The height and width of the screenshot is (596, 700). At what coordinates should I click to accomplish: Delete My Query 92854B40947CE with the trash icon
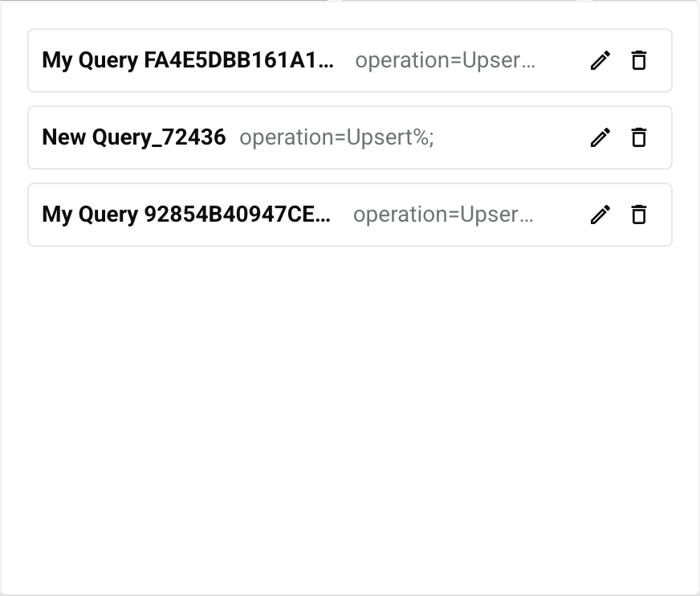pyautogui.click(x=638, y=214)
